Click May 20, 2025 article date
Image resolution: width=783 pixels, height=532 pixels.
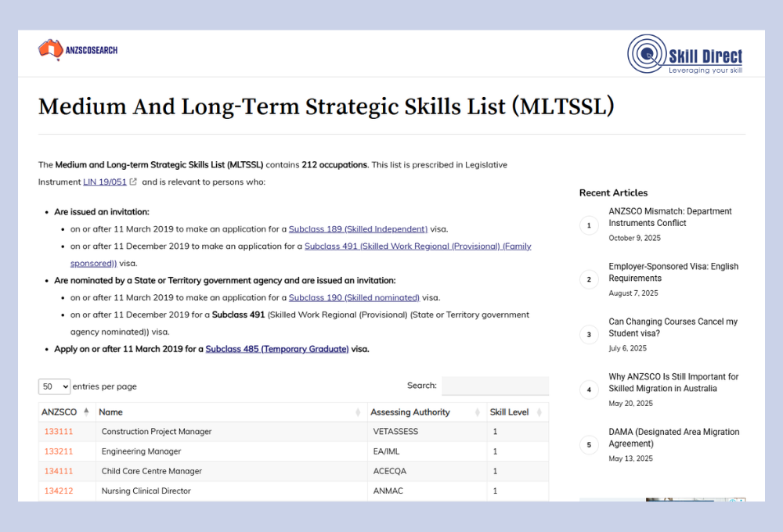tap(630, 403)
